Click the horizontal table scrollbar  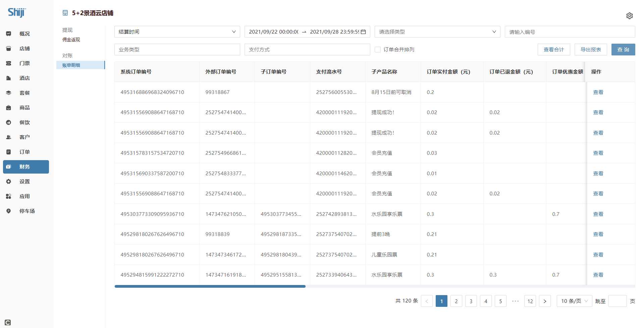pos(210,286)
